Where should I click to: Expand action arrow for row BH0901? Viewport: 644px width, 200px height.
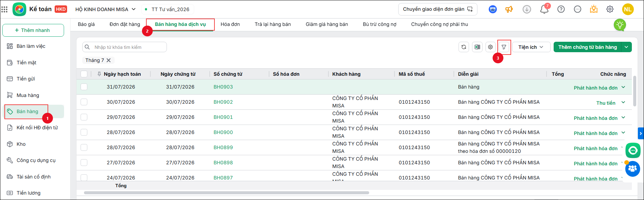(x=623, y=118)
